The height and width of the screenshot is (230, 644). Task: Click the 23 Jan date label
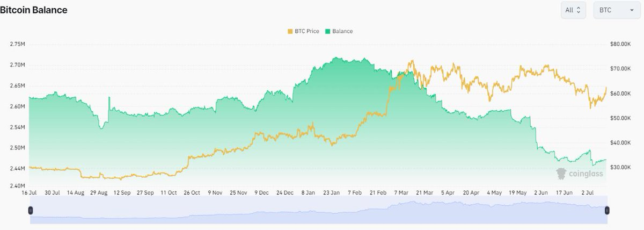[x=334, y=192]
